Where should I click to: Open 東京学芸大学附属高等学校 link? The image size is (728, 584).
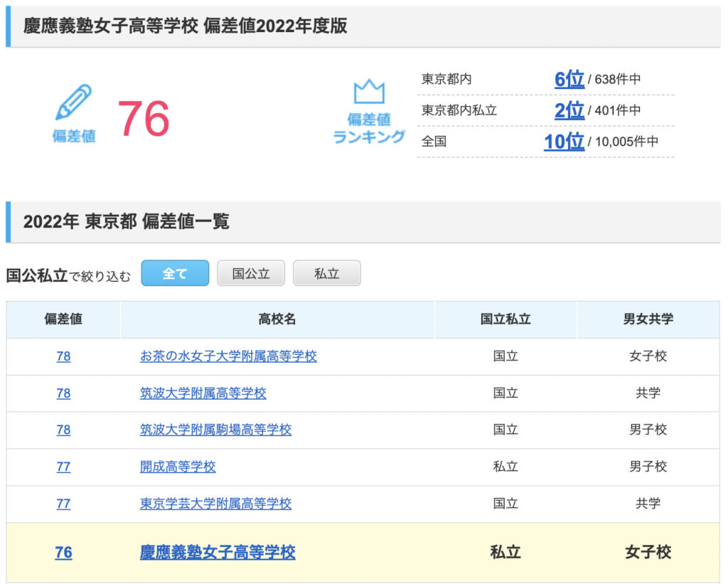[215, 504]
